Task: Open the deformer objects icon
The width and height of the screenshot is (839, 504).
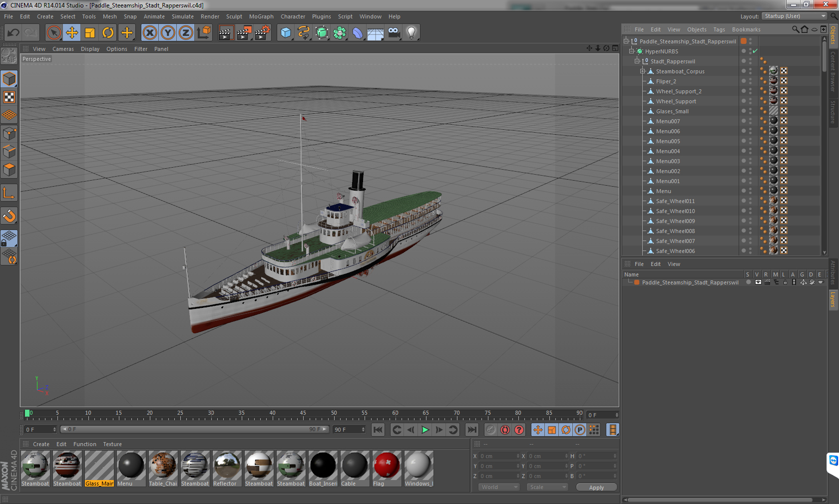Action: pyautogui.click(x=358, y=33)
